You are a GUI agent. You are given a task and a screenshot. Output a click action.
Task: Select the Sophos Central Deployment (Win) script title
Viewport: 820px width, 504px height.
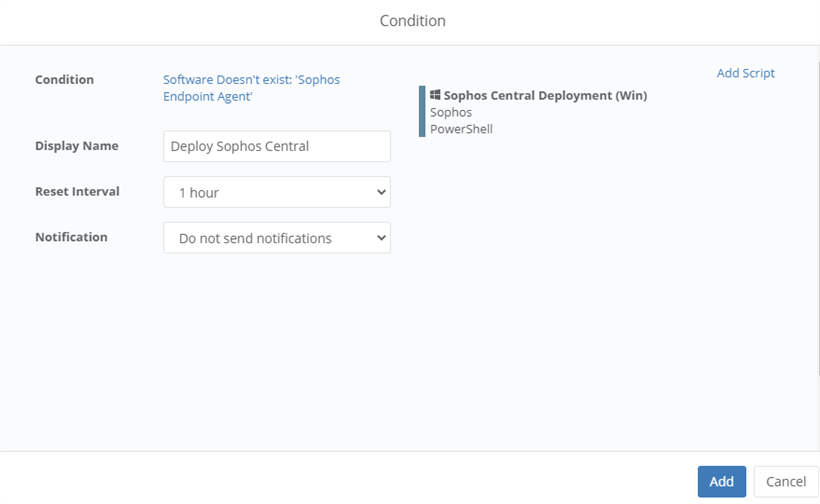point(545,96)
